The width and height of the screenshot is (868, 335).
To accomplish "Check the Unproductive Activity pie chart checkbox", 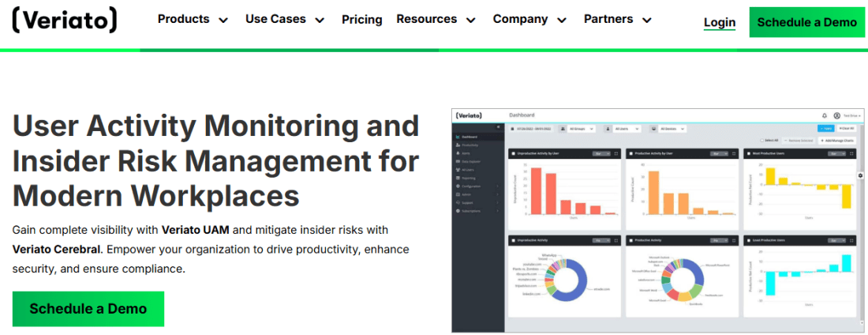I will pyautogui.click(x=513, y=241).
